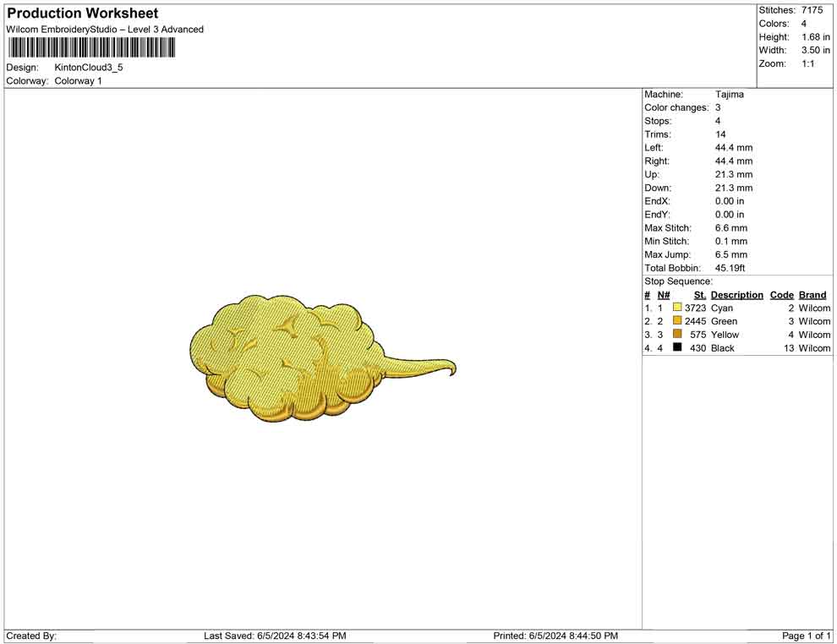This screenshot has width=837, height=644.
Task: Click the Min Stitch value 0.1 mm
Action: pyautogui.click(x=731, y=241)
